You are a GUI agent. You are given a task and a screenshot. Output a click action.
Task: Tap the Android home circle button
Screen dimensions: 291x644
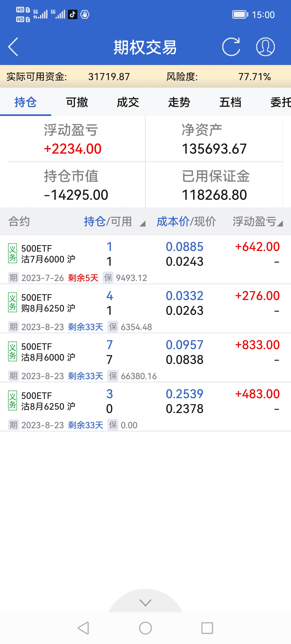pos(145,628)
